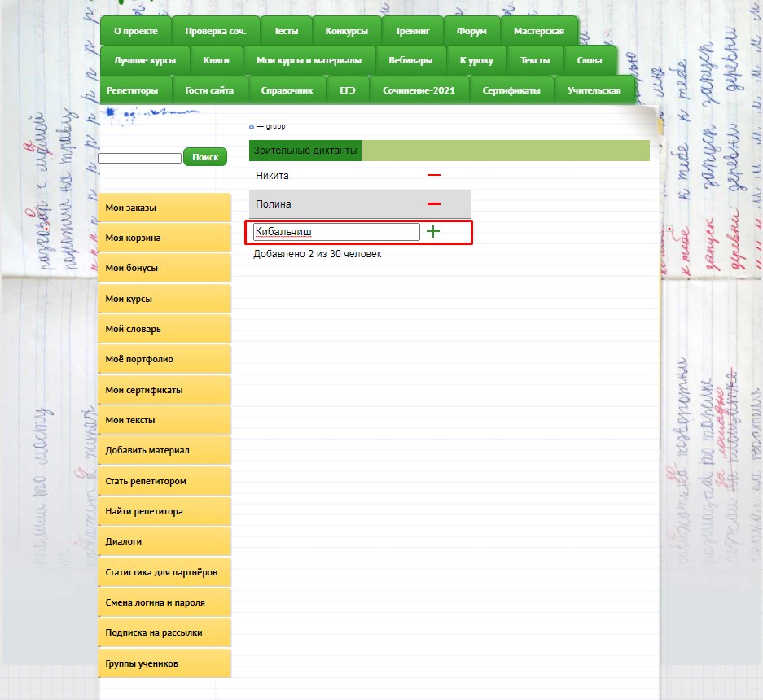Open Смена логина и пароля
This screenshot has height=700, width=763.
coord(164,602)
